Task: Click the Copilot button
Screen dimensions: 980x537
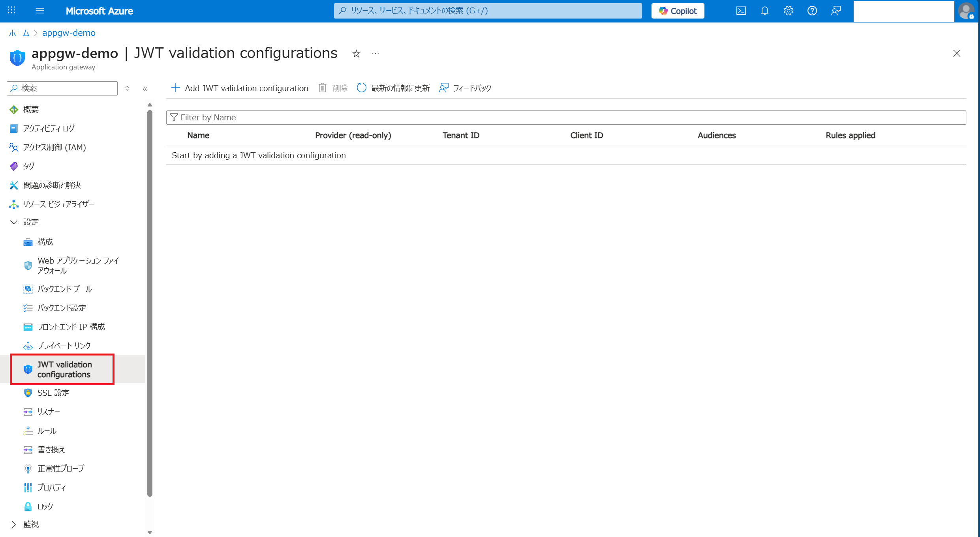Action: point(678,11)
